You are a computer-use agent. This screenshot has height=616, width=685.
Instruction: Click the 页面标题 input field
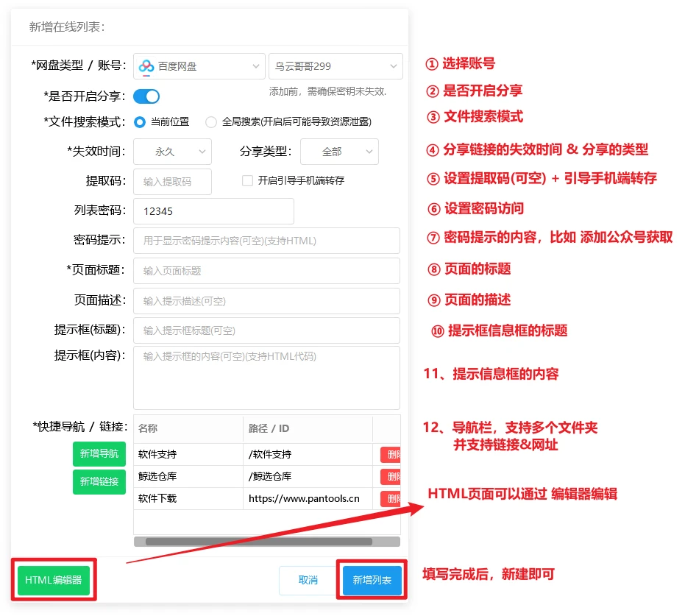[x=266, y=271]
